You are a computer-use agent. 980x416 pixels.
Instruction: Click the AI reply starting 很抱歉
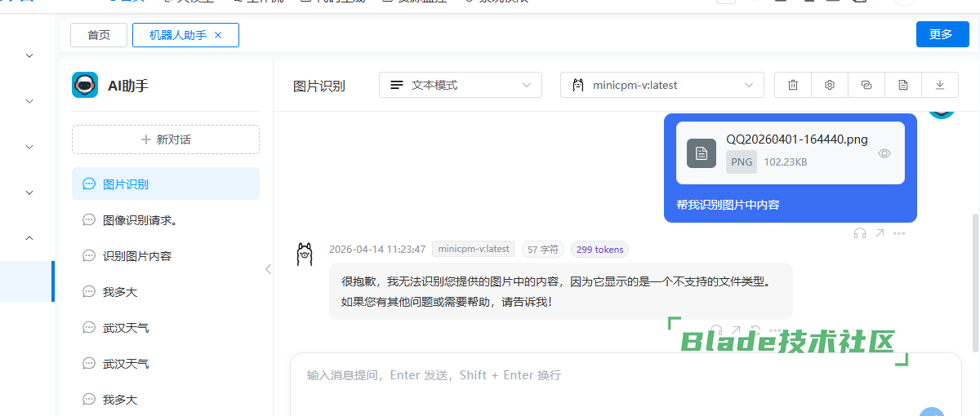[x=560, y=291]
